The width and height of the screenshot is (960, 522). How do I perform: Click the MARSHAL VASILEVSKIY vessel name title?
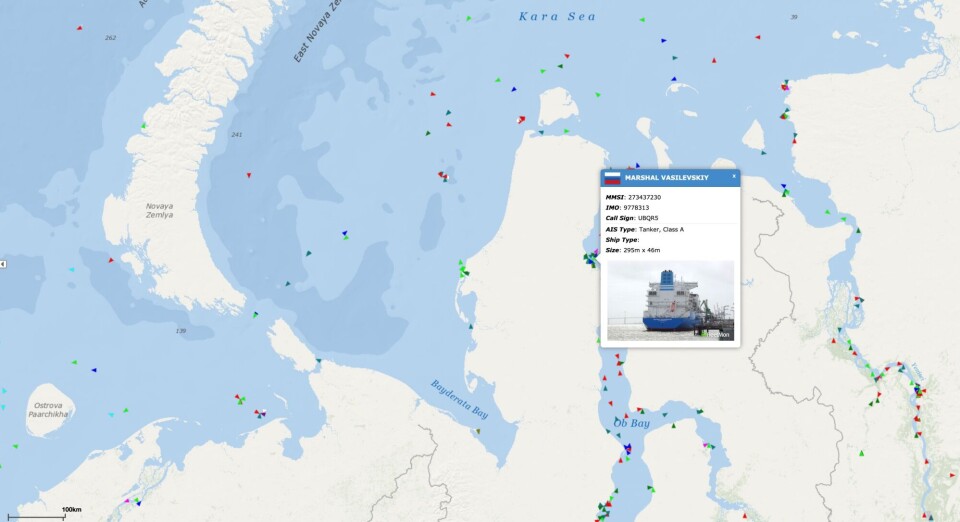[666, 178]
